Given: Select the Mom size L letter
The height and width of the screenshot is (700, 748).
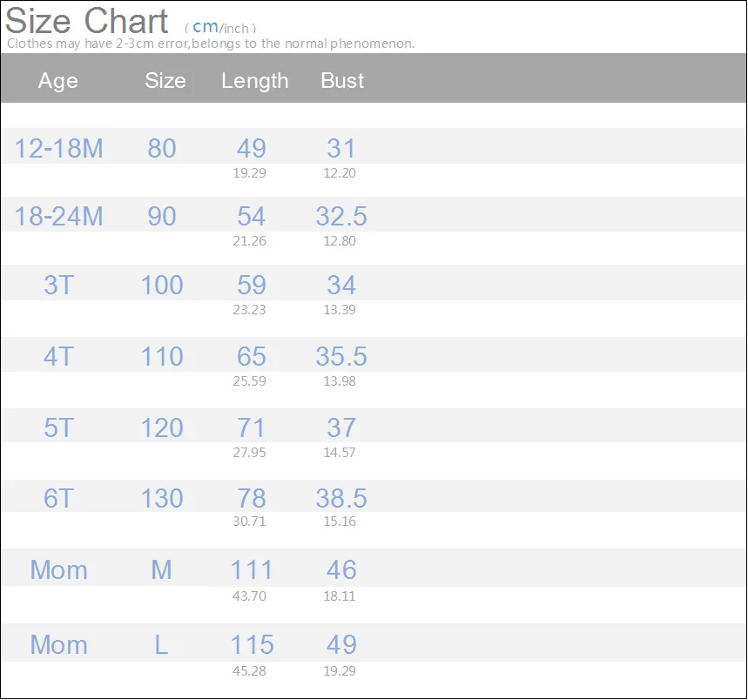Looking at the screenshot, I should tap(161, 644).
